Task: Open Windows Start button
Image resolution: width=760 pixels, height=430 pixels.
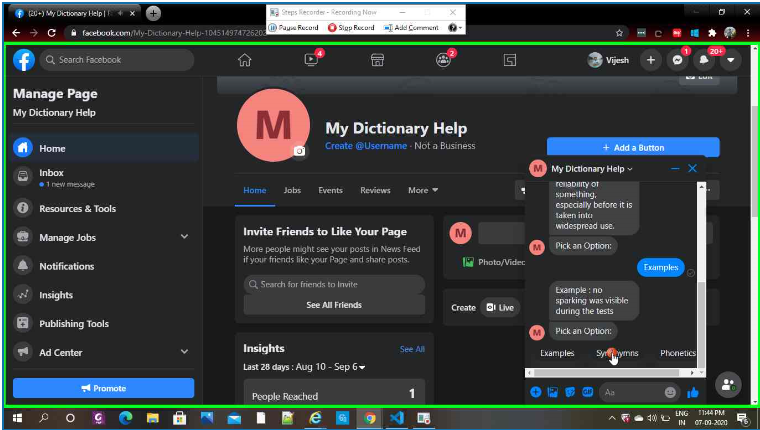Action: pos(17,418)
